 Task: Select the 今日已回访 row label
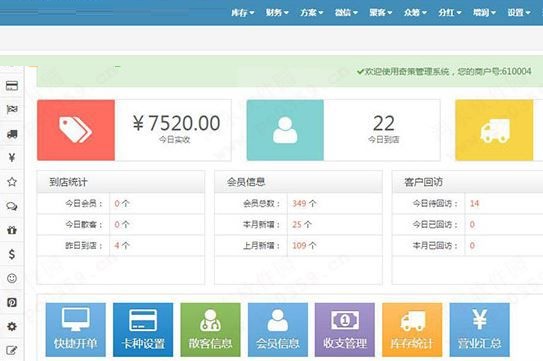pos(435,224)
